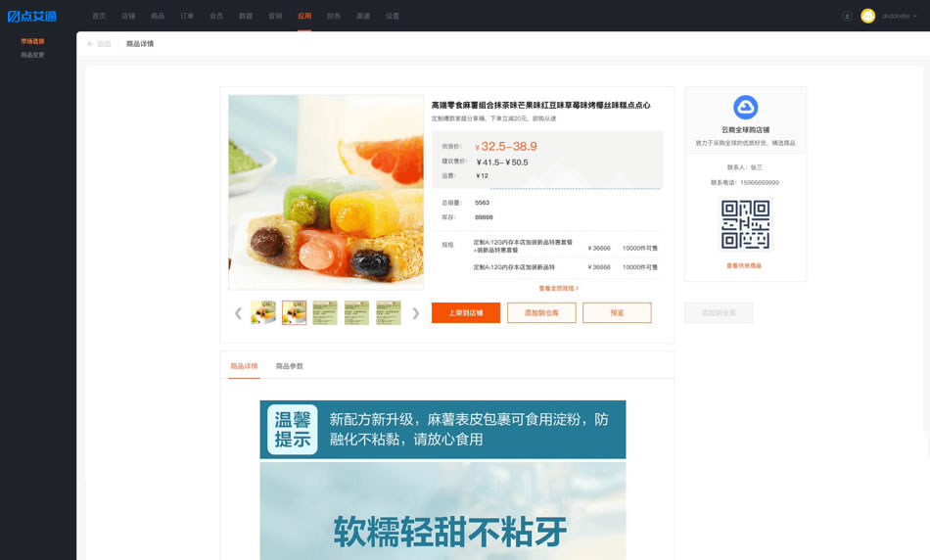Image resolution: width=930 pixels, height=560 pixels.
Task: Open 营销 in top navigation
Action: point(275,16)
